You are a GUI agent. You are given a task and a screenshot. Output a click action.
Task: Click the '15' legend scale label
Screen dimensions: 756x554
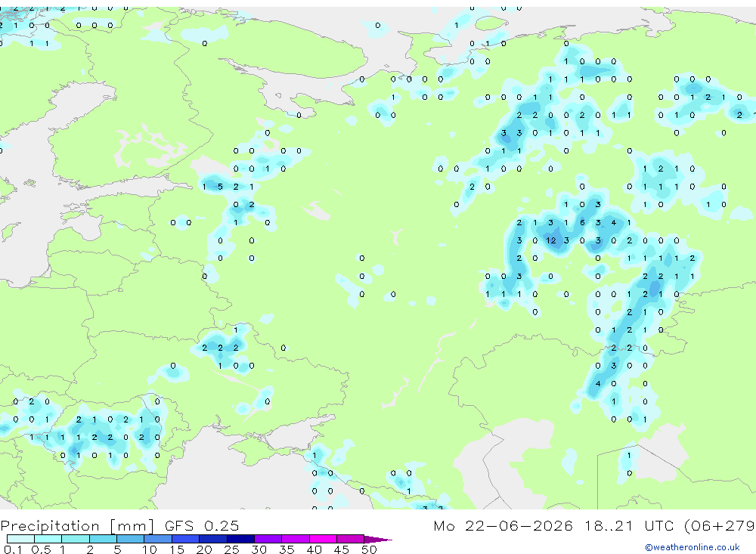tap(177, 549)
